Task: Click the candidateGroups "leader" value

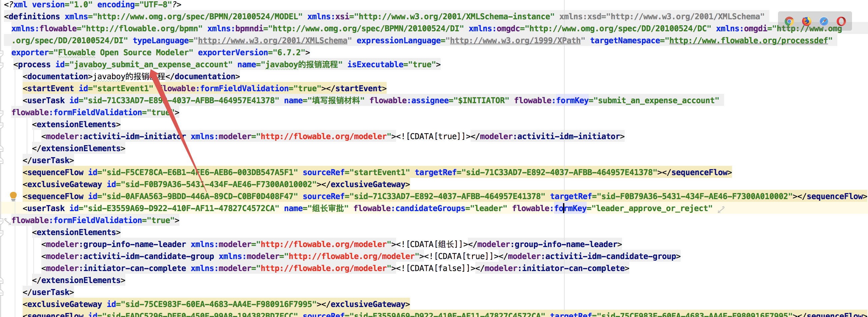Action: (x=489, y=208)
